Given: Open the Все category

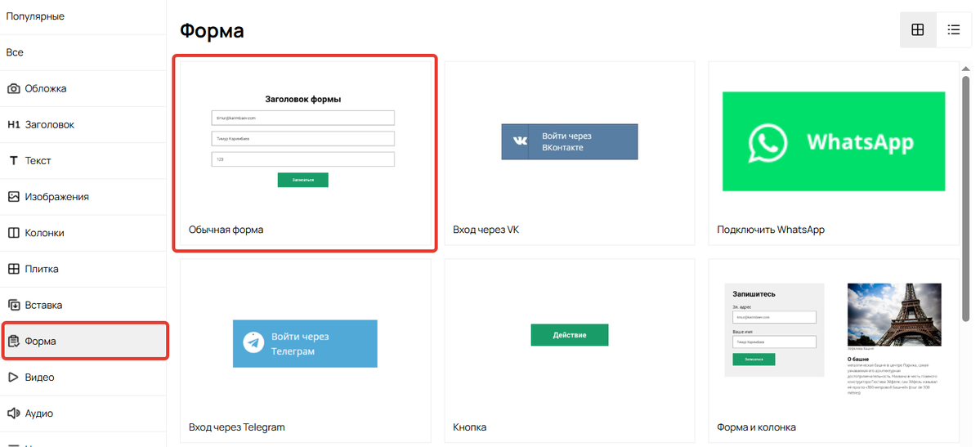Looking at the screenshot, I should click(x=15, y=52).
